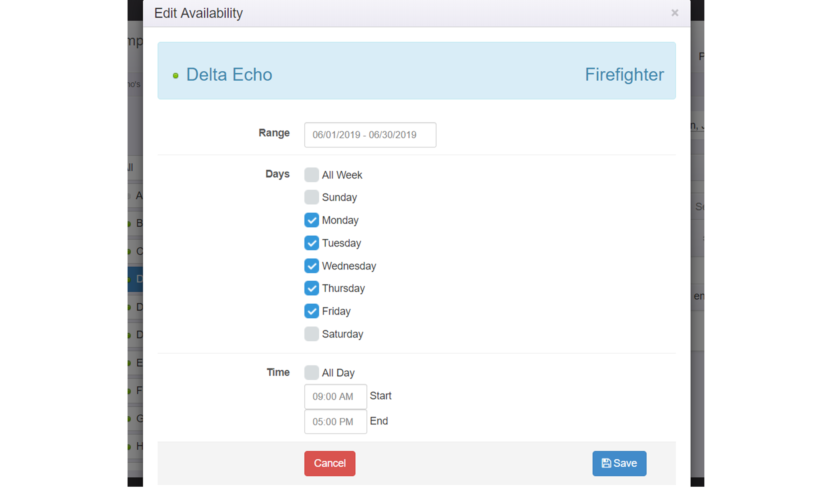Image resolution: width=830 pixels, height=504 pixels.
Task: Click the Delta Echo name heading
Action: pos(229,74)
